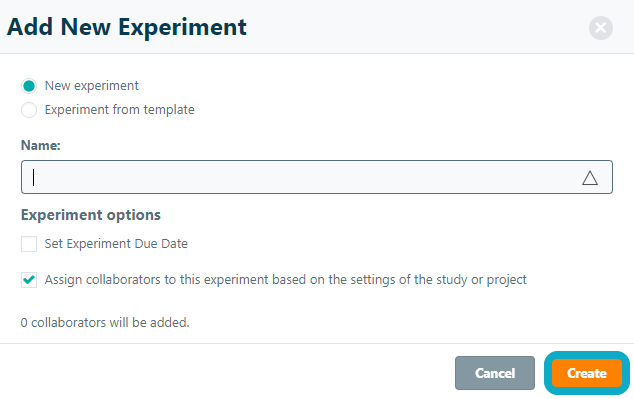
Task: Click the "Assign collaborators to this experiment" label text
Action: [285, 280]
